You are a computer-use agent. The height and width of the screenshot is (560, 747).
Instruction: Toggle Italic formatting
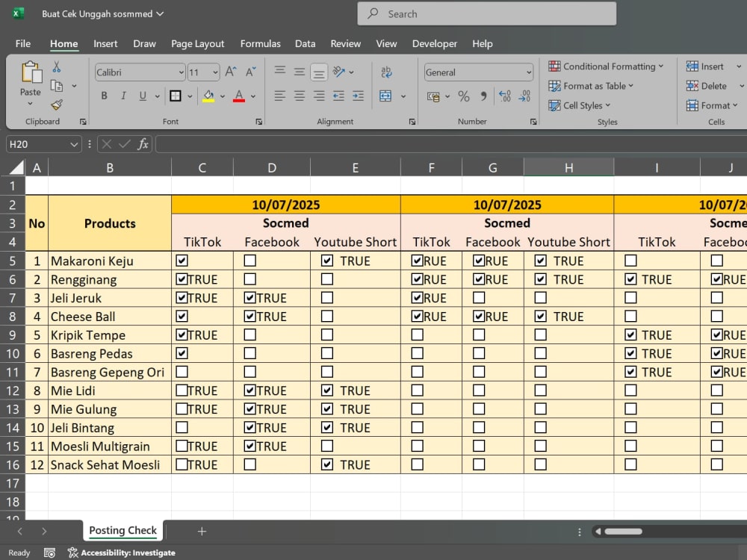pyautogui.click(x=123, y=96)
